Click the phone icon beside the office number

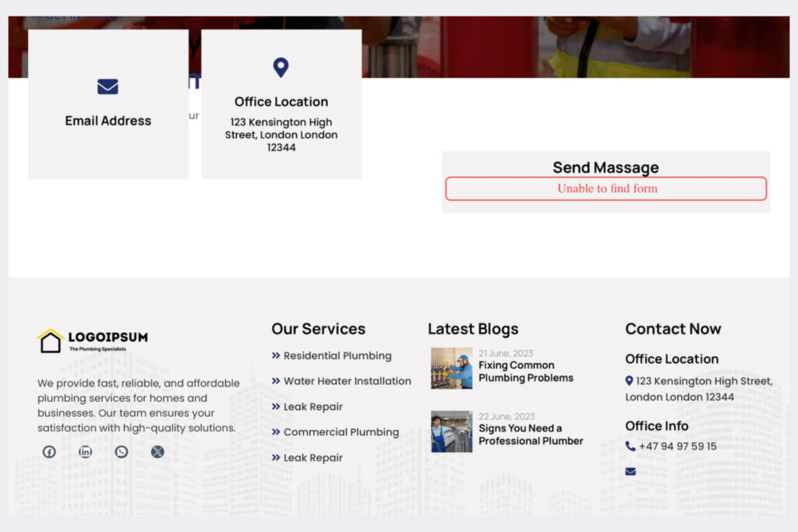(630, 446)
